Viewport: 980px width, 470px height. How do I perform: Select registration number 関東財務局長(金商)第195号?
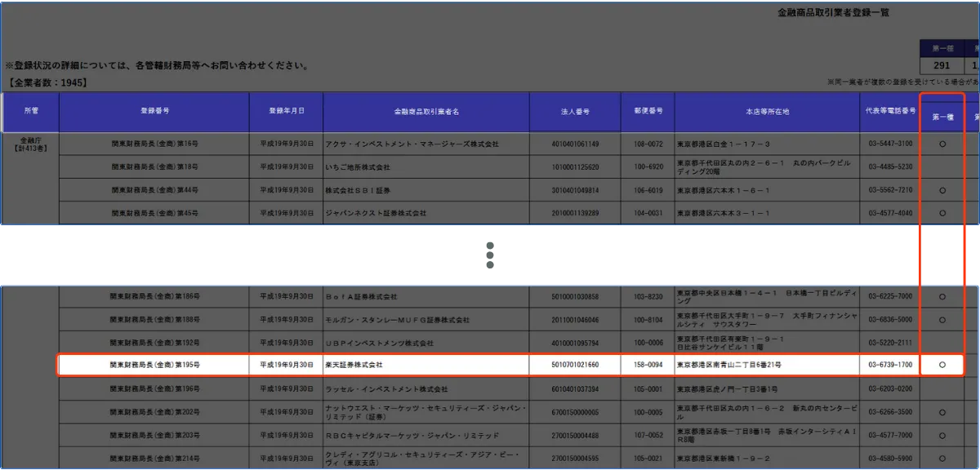tap(154, 365)
